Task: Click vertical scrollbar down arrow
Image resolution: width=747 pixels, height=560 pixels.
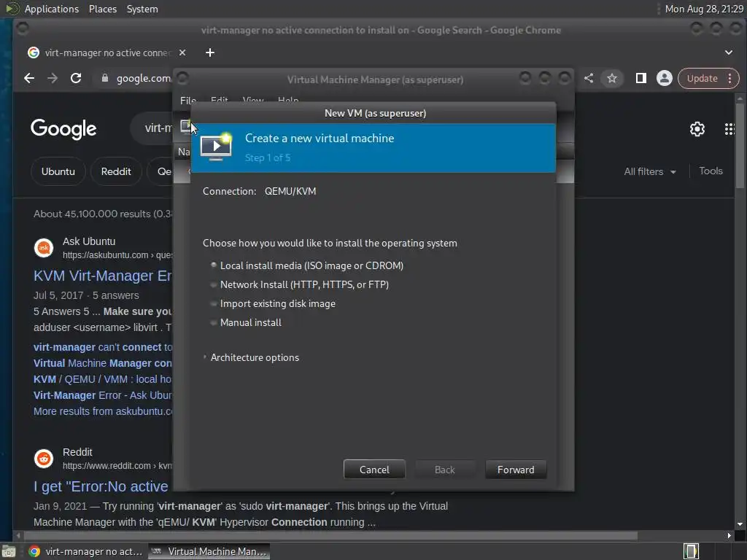Action: click(740, 524)
